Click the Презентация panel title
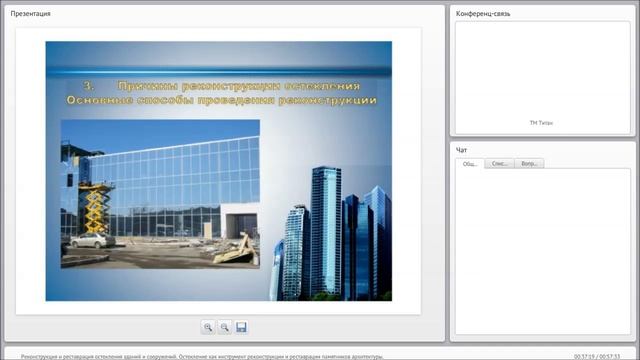Image resolution: width=640 pixels, height=360 pixels. click(x=31, y=13)
